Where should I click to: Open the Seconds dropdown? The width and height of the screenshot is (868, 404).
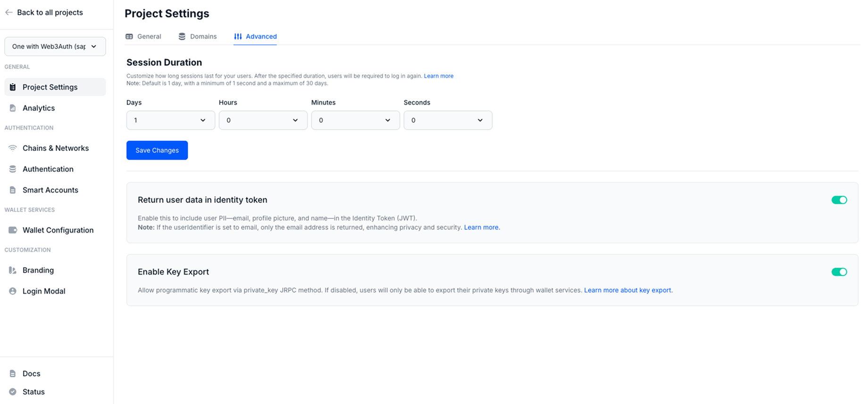click(448, 120)
